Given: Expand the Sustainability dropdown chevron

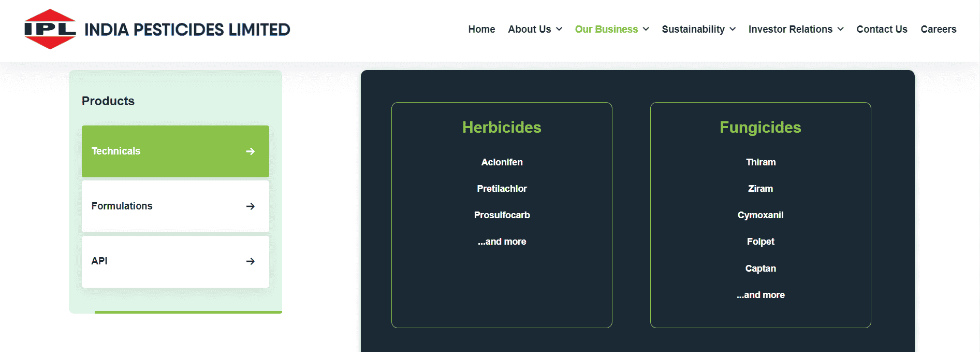Looking at the screenshot, I should [733, 29].
